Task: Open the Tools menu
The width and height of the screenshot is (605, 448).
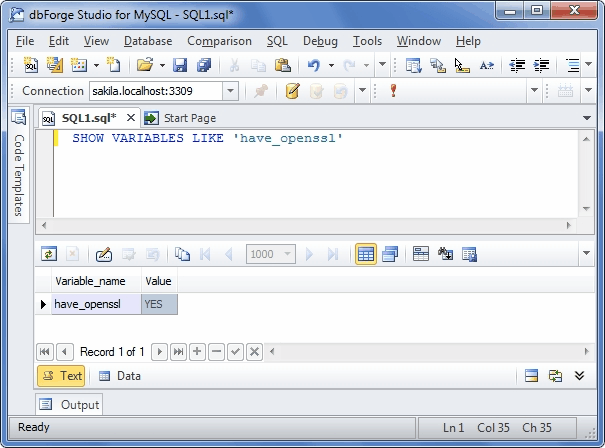Action: pos(367,41)
